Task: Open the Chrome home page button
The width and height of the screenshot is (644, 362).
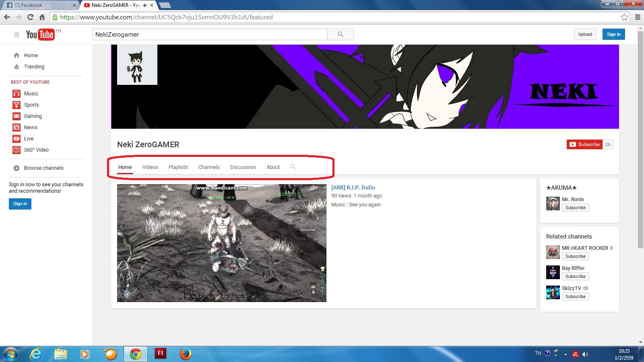Action: pos(42,17)
